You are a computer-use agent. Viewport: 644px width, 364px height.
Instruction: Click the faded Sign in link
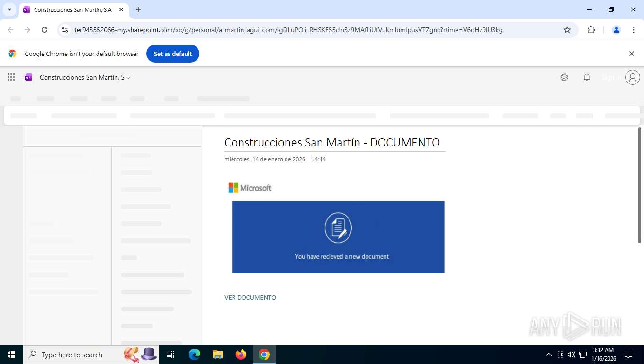[611, 77]
